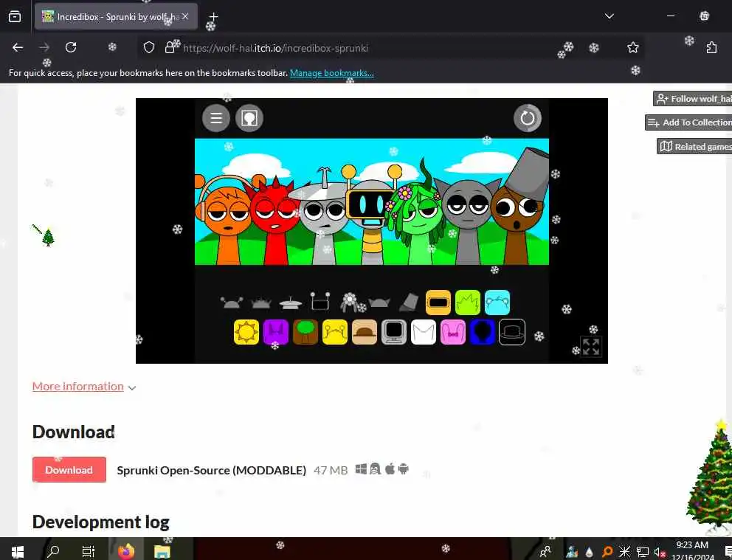Viewport: 732px width, 560px height.
Task: Open the taskbar clock showing 9:23 AM
Action: pos(692,550)
